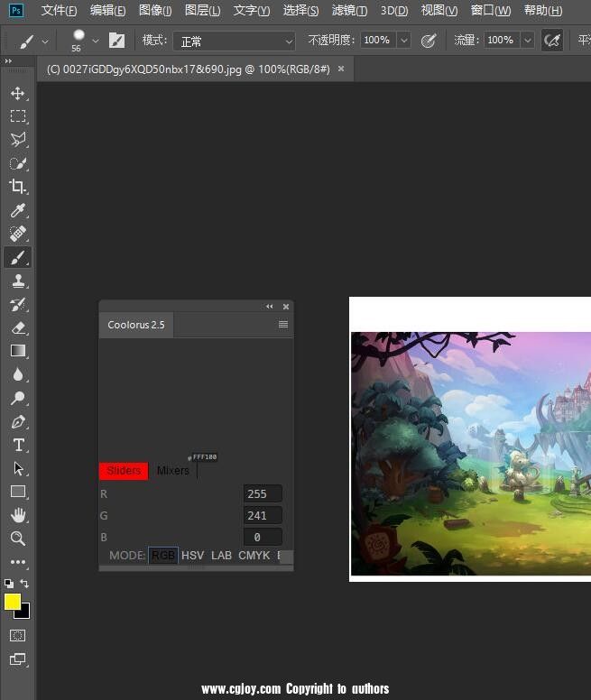591x700 pixels.
Task: Select the Blur tool
Action: click(x=17, y=374)
